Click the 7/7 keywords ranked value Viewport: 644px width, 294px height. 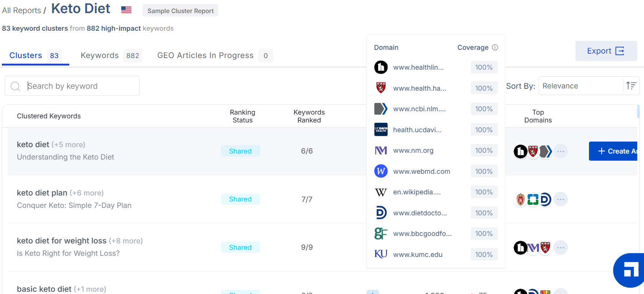307,199
